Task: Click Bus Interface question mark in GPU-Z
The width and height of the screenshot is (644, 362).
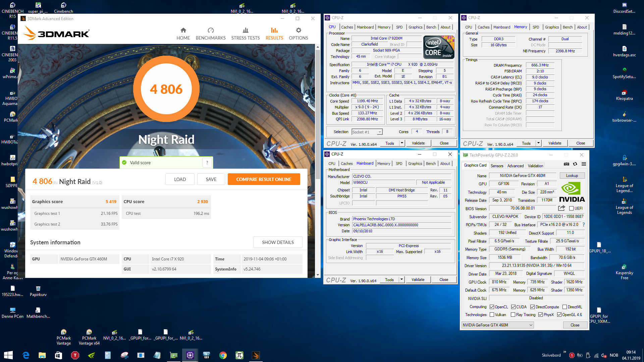Action: (x=584, y=225)
